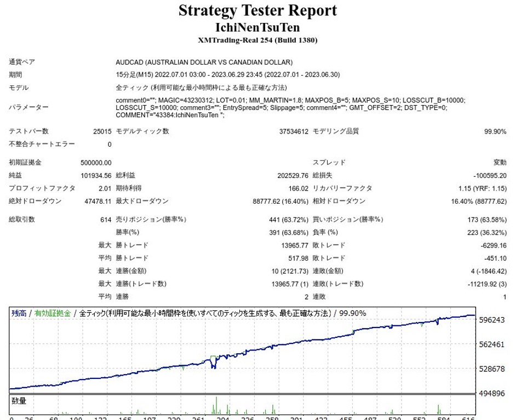The height and width of the screenshot is (420, 515).
Task: Select the パラメーター row label
Action: pyautogui.click(x=28, y=107)
